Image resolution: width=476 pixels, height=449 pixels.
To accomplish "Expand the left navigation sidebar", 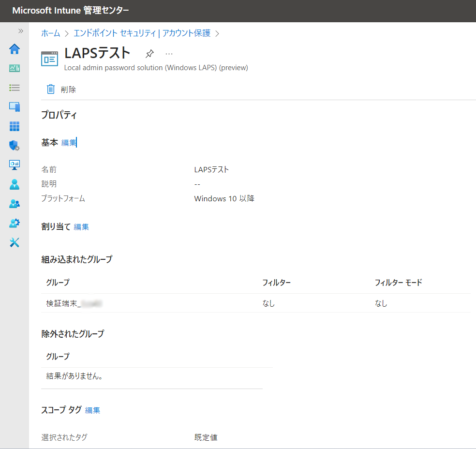I will tap(21, 31).
